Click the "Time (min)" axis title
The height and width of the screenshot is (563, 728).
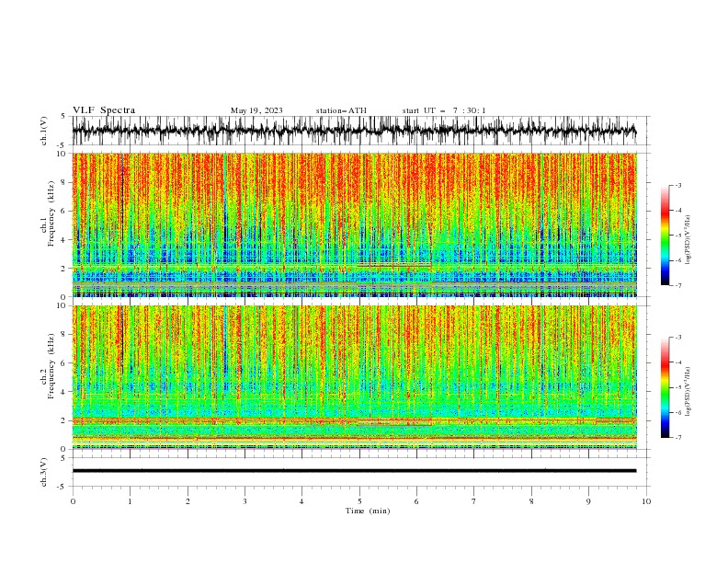point(368,511)
